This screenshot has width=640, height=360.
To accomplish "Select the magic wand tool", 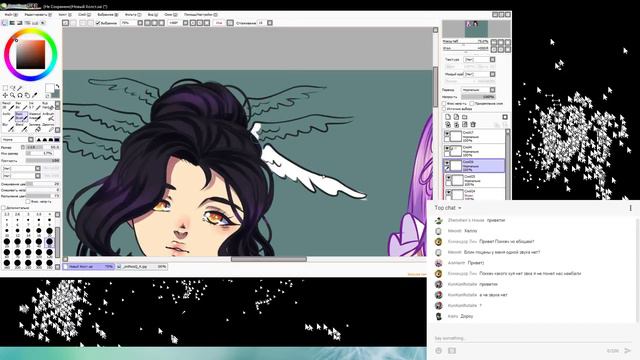I will (x=20, y=88).
